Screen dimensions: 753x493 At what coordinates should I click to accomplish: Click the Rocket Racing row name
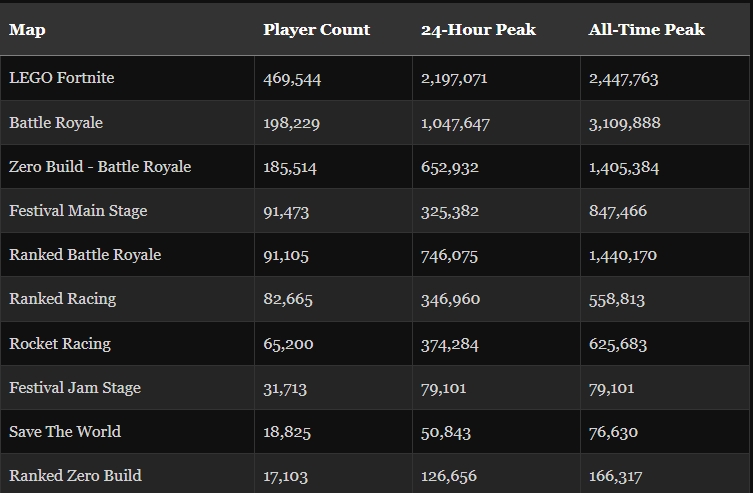[x=60, y=344]
